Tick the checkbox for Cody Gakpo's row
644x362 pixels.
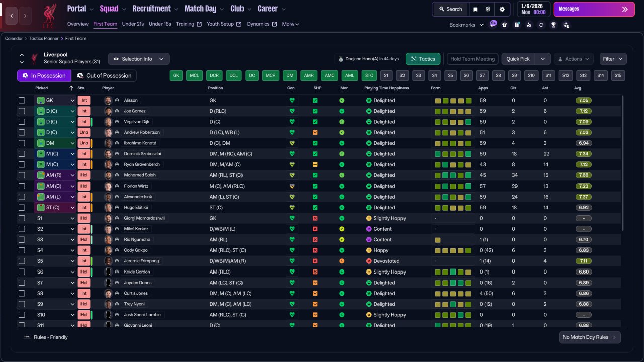[x=22, y=250]
